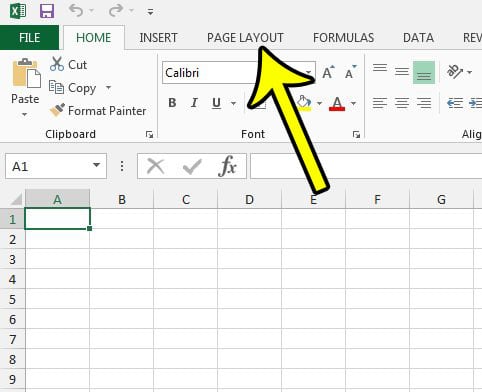Click the Paste clipboard icon

[26, 74]
